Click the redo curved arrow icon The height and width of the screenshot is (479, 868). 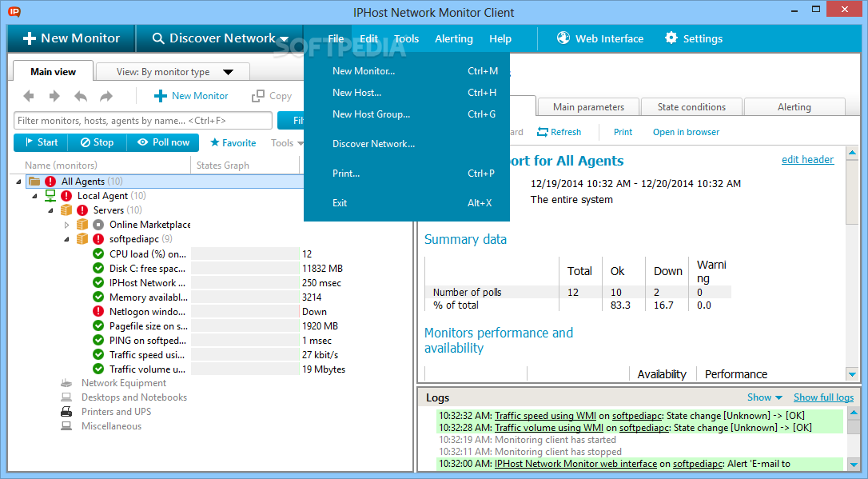pos(106,96)
